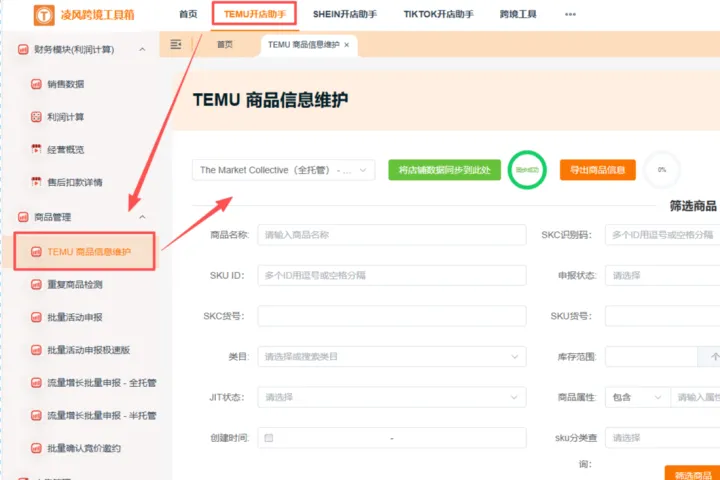
Task: Collapse the 财务模块(利润计算) section
Action: pyautogui.click(x=142, y=49)
